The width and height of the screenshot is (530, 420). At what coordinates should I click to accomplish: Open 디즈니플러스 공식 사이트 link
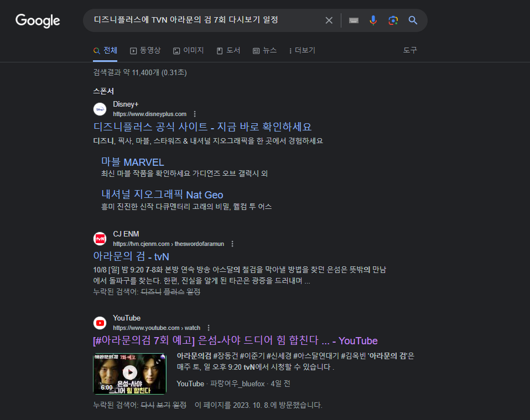click(202, 127)
